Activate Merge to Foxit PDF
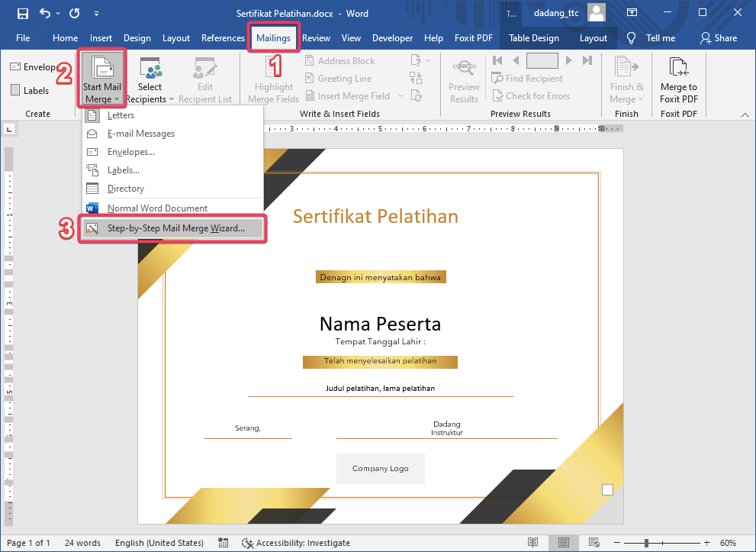This screenshot has height=552, width=756. click(x=678, y=78)
